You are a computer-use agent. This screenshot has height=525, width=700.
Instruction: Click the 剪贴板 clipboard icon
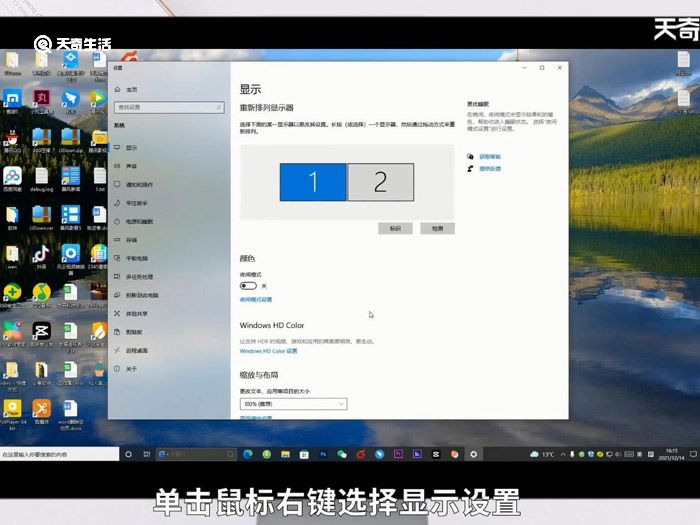tap(117, 332)
